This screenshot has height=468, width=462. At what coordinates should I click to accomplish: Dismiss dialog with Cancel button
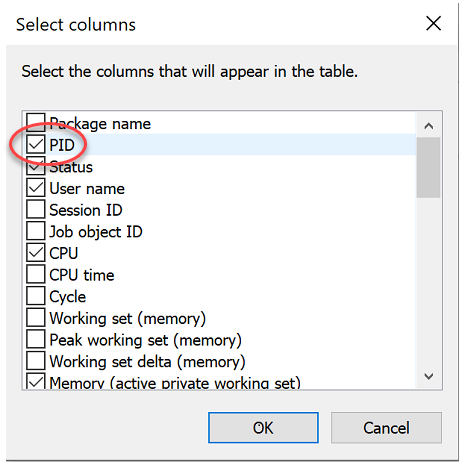coord(386,428)
